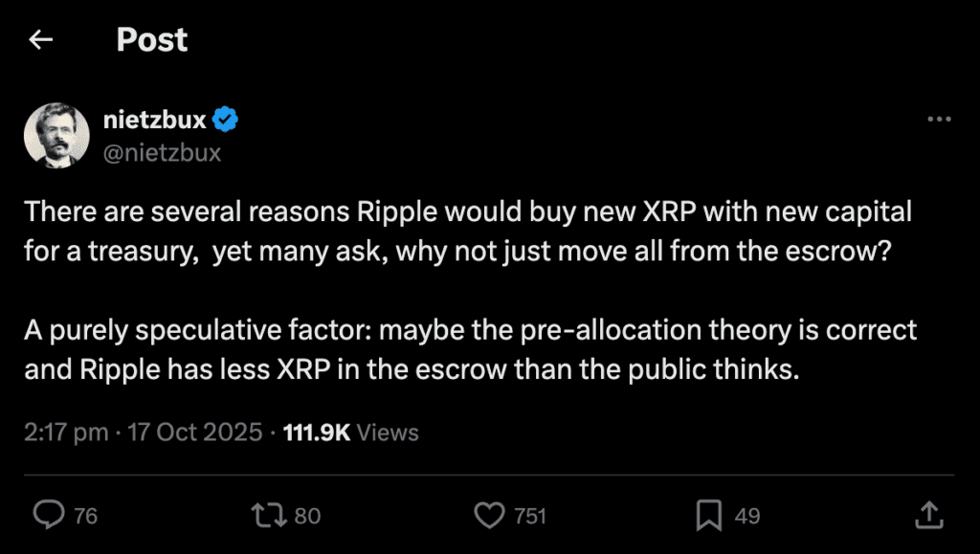Click the post text about Ripple escrow
The height and width of the screenshot is (554, 980).
[x=469, y=287]
